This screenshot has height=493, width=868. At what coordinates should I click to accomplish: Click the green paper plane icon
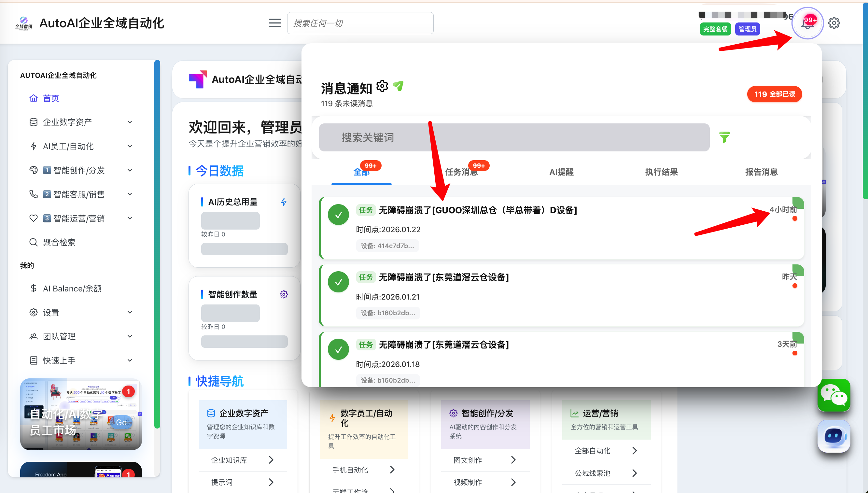399,86
